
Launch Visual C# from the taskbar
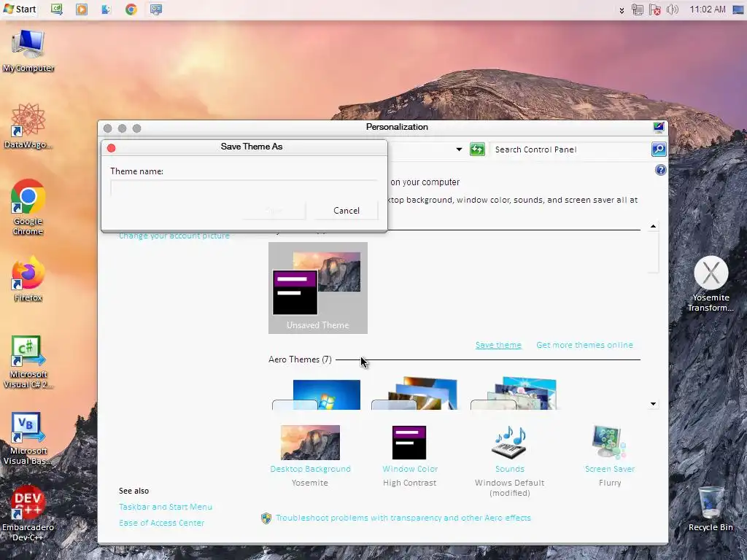57,9
